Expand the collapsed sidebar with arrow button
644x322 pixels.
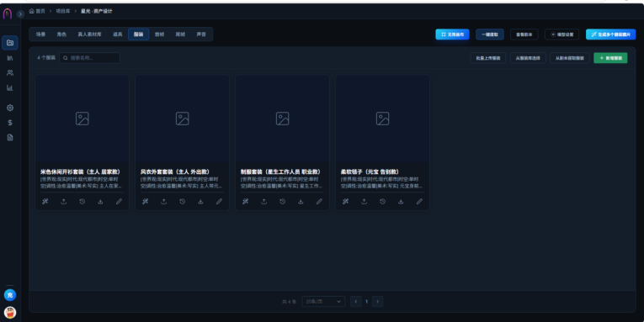click(x=20, y=14)
